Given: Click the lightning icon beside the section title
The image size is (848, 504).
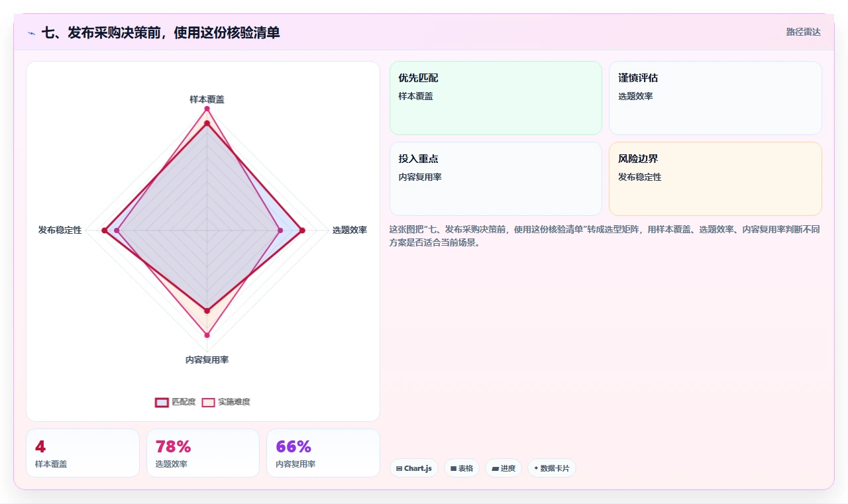Looking at the screenshot, I should click(x=31, y=33).
